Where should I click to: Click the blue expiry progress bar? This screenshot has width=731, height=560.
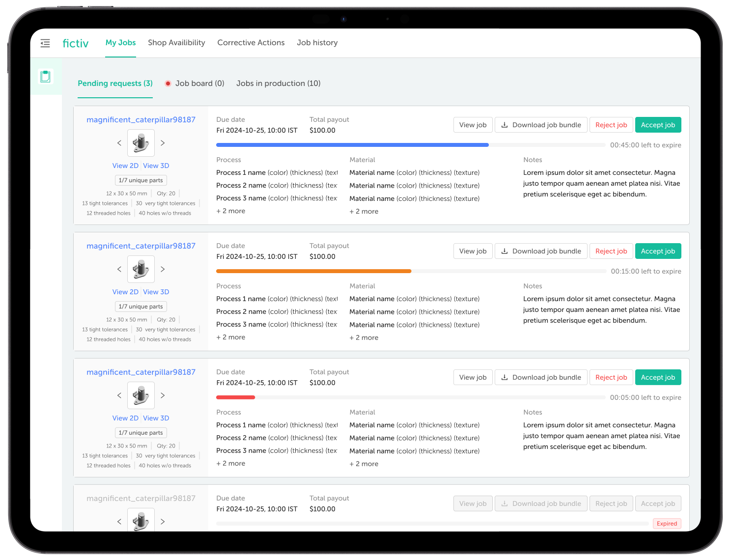(352, 145)
